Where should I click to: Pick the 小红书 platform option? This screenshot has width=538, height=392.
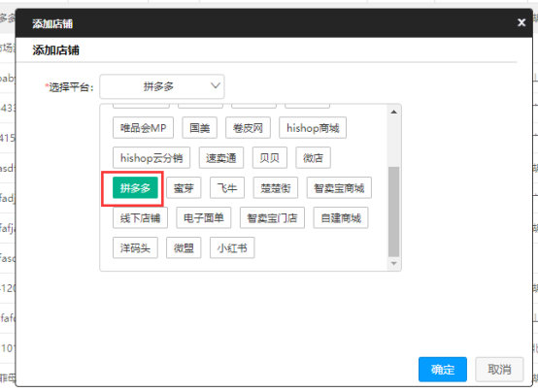tap(232, 247)
